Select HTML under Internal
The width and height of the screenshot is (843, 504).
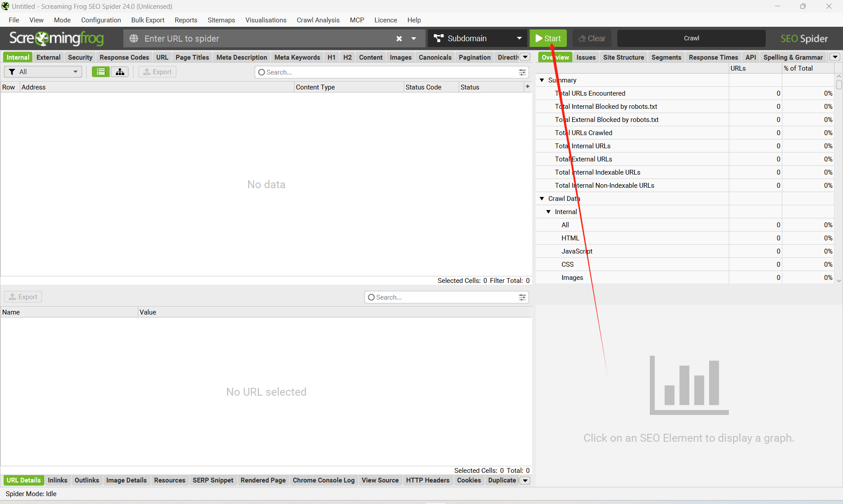tap(685, 238)
